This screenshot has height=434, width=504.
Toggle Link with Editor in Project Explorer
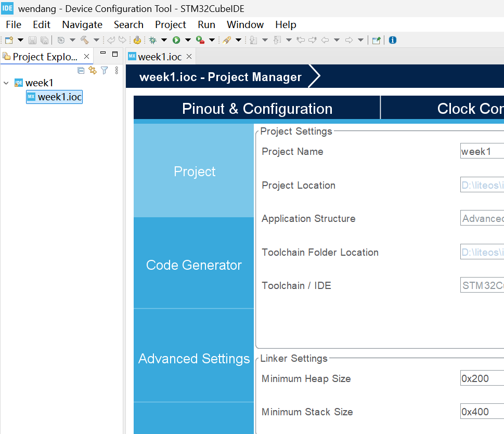point(93,70)
